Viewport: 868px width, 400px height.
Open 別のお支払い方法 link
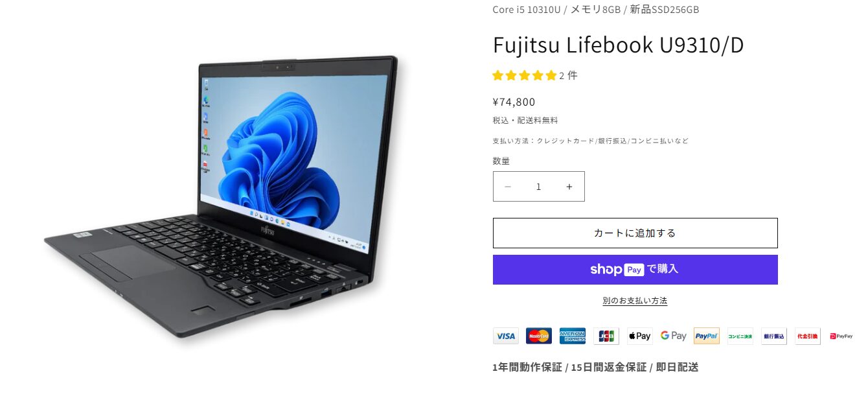(x=635, y=301)
